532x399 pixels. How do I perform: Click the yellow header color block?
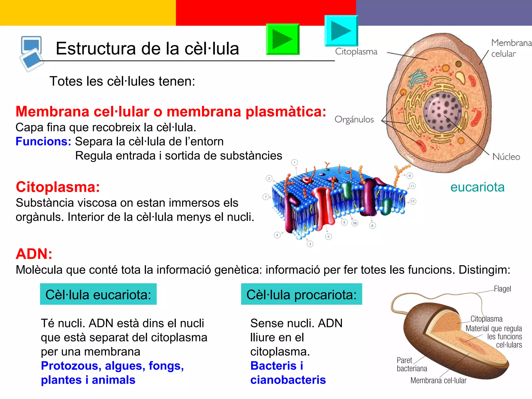pos(88,12)
